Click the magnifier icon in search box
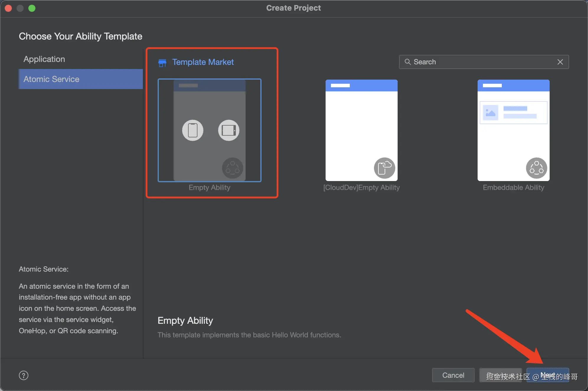The height and width of the screenshot is (391, 588). [x=408, y=62]
